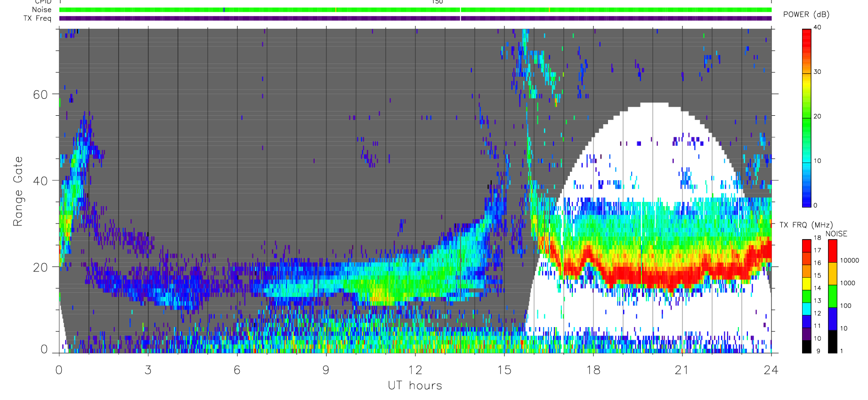Select the 18 tick on the UT hours axis
868x400 pixels.
pyautogui.click(x=593, y=370)
